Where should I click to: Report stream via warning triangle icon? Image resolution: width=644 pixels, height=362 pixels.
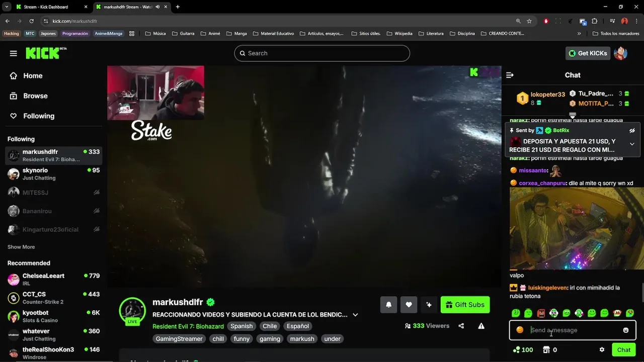(x=481, y=326)
